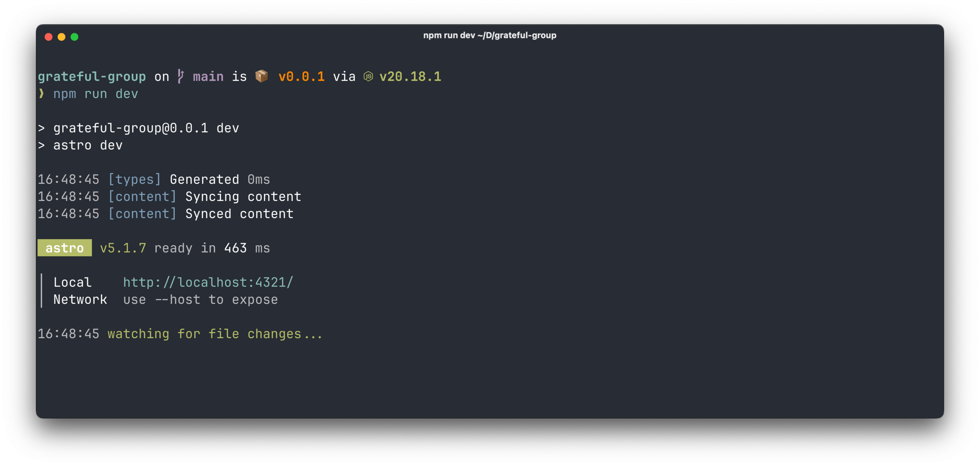Image resolution: width=980 pixels, height=466 pixels.
Task: Click the window title npm run dev
Action: pyautogui.click(x=489, y=35)
